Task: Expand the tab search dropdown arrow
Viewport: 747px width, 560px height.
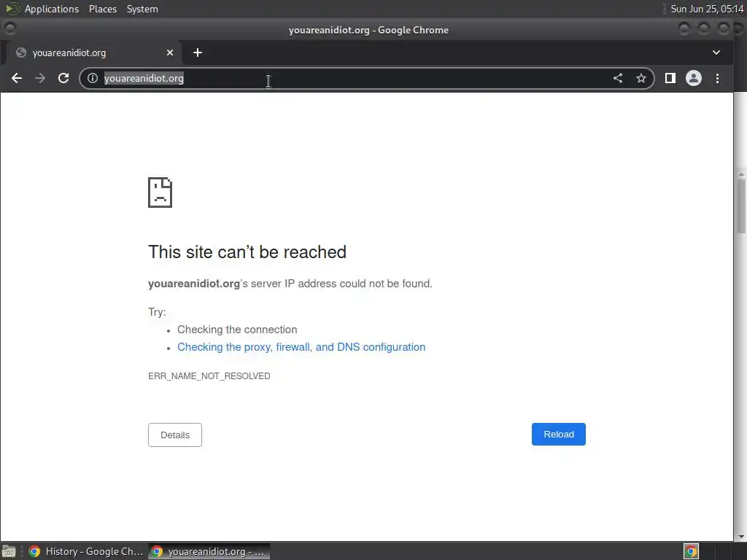Action: click(x=716, y=52)
